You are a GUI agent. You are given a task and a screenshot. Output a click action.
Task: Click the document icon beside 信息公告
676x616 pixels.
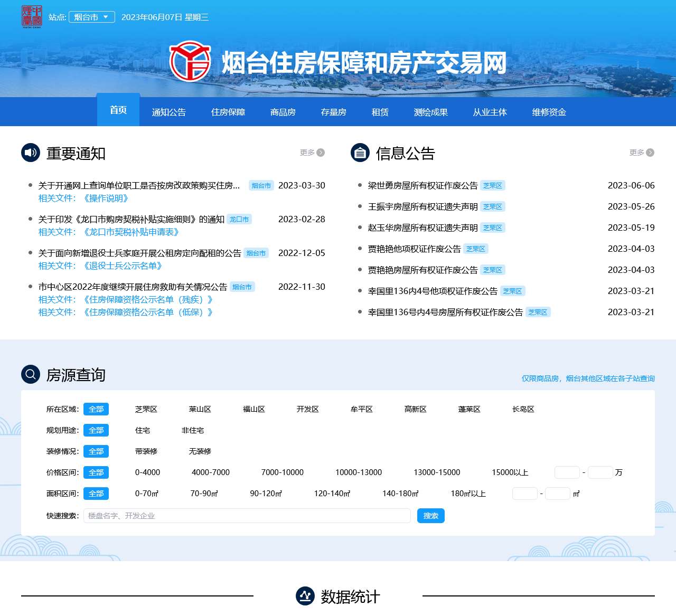point(360,153)
